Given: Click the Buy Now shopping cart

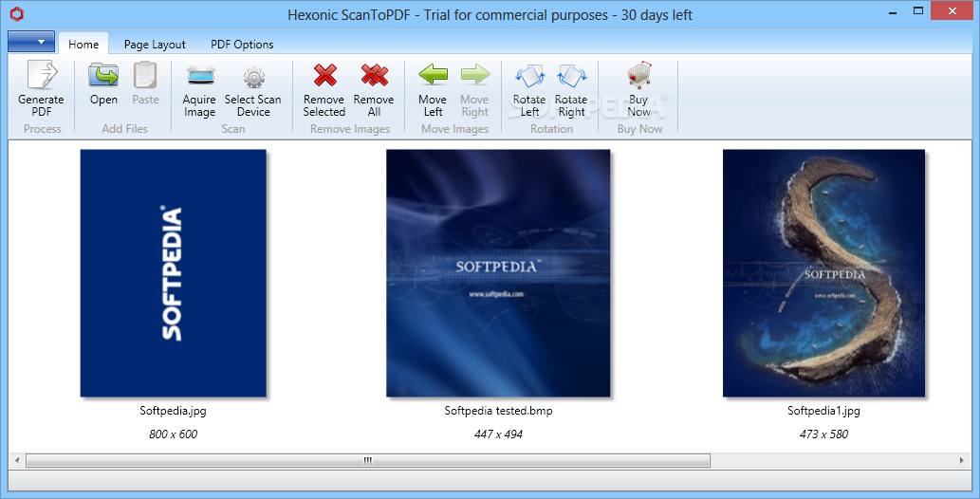Looking at the screenshot, I should click(640, 75).
